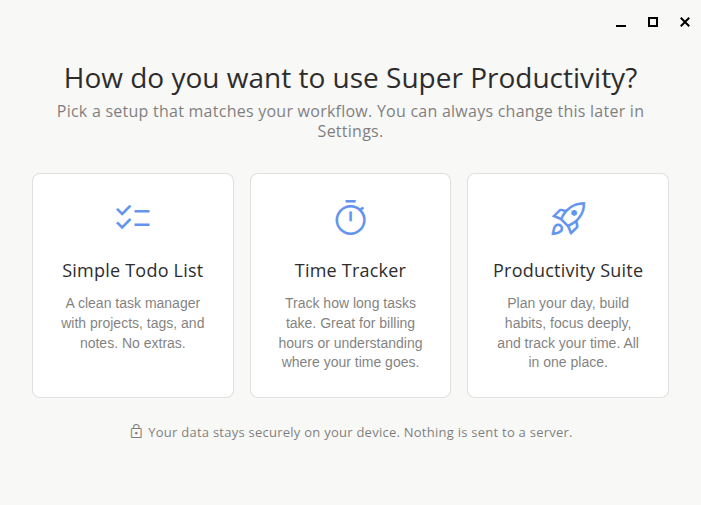Click the word "Settings" in the subtitle
The width and height of the screenshot is (701, 505).
coord(348,131)
